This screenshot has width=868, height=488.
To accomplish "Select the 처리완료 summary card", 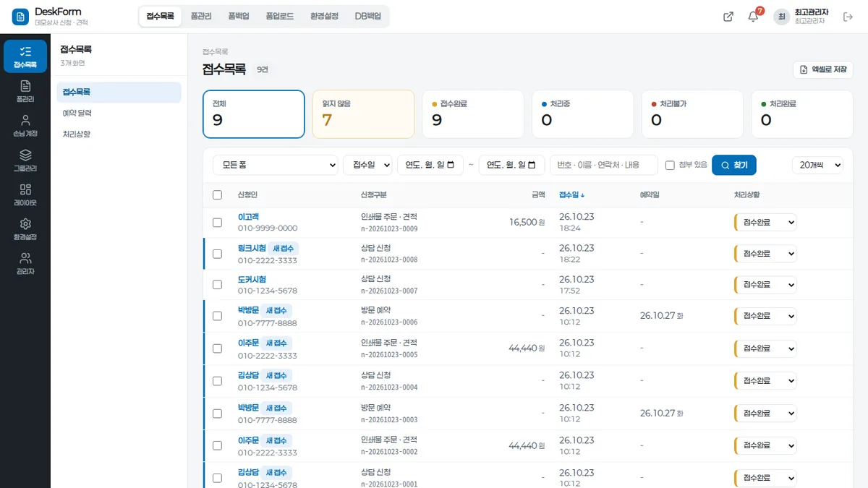I will pyautogui.click(x=802, y=114).
